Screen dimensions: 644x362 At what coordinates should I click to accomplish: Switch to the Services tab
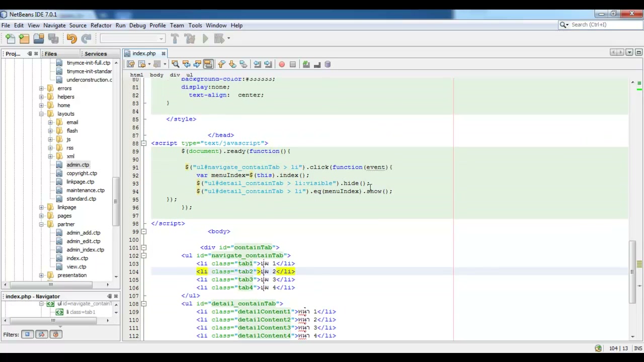pyautogui.click(x=96, y=54)
